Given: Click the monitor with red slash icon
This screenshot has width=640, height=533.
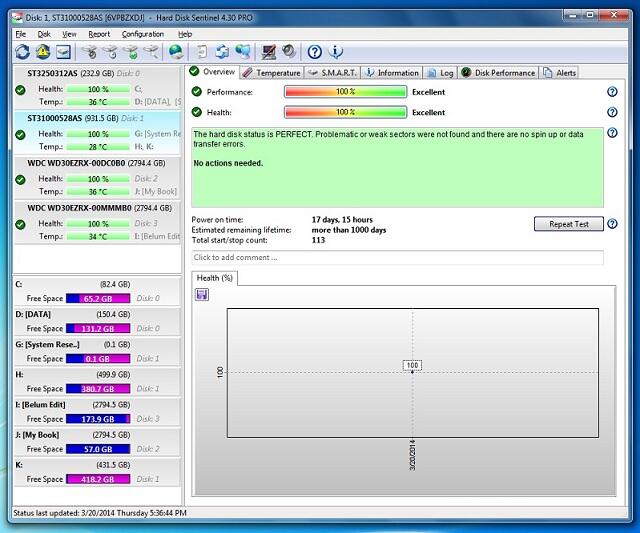Looking at the screenshot, I should point(268,52).
